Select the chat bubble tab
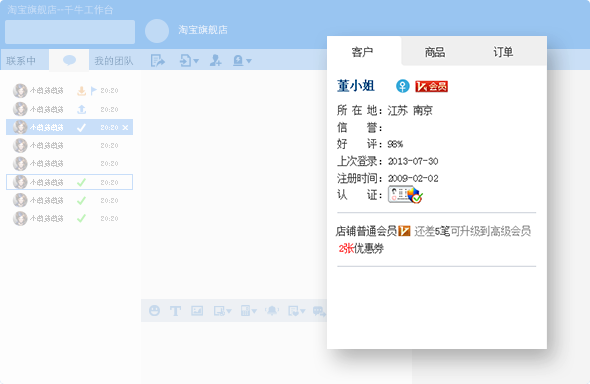 [x=69, y=60]
